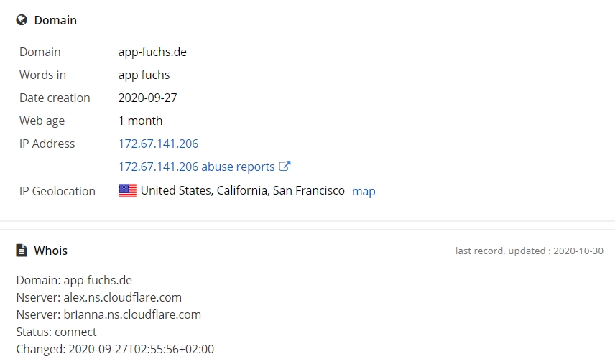Click the Changed timestamp whois line

coord(115,349)
